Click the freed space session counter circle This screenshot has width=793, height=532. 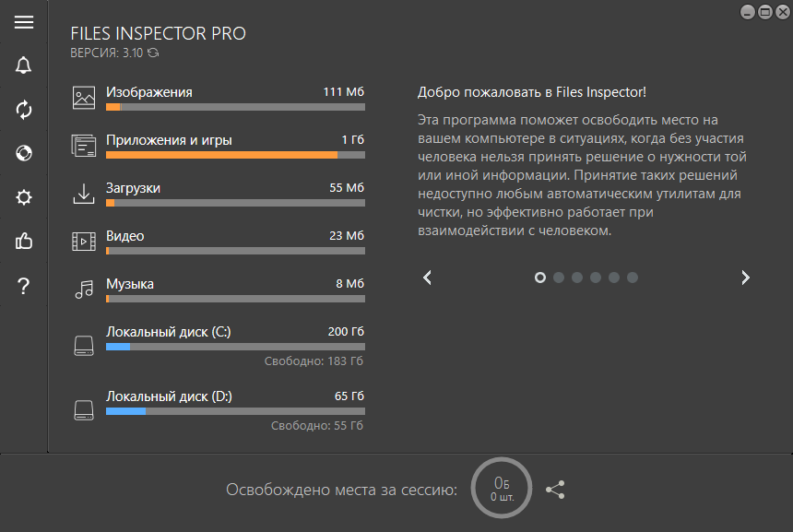click(x=501, y=489)
